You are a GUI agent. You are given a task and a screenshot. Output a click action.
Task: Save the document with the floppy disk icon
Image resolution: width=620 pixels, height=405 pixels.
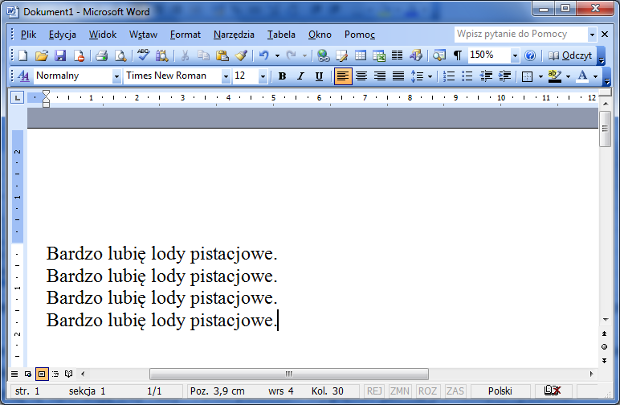click(60, 55)
